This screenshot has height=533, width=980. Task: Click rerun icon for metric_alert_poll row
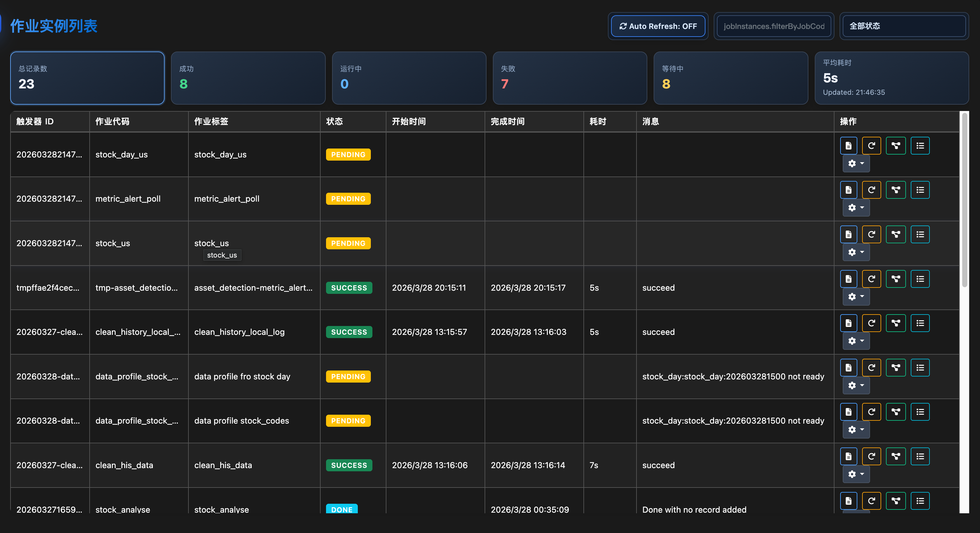tap(871, 190)
